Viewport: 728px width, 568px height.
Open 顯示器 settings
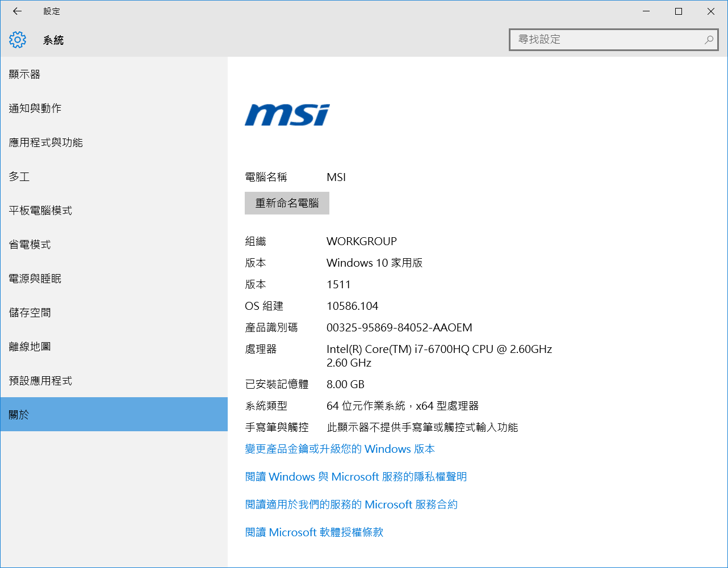click(x=114, y=74)
